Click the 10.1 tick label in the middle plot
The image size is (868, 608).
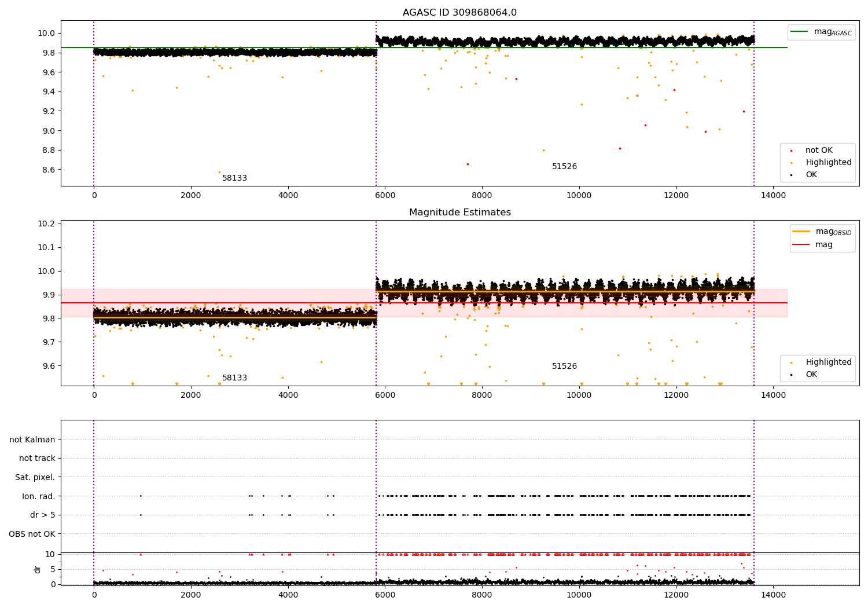47,248
